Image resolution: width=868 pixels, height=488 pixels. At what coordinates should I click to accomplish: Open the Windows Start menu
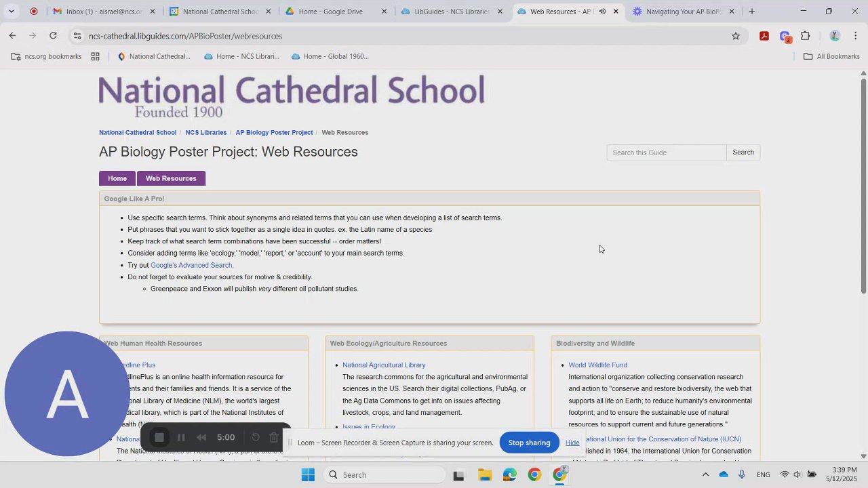[x=308, y=474]
